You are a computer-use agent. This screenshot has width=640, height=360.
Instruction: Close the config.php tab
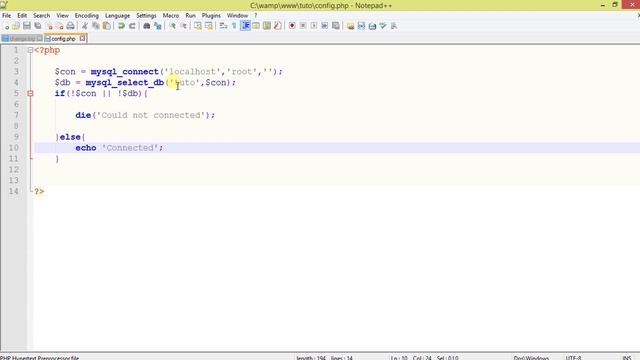coord(82,38)
